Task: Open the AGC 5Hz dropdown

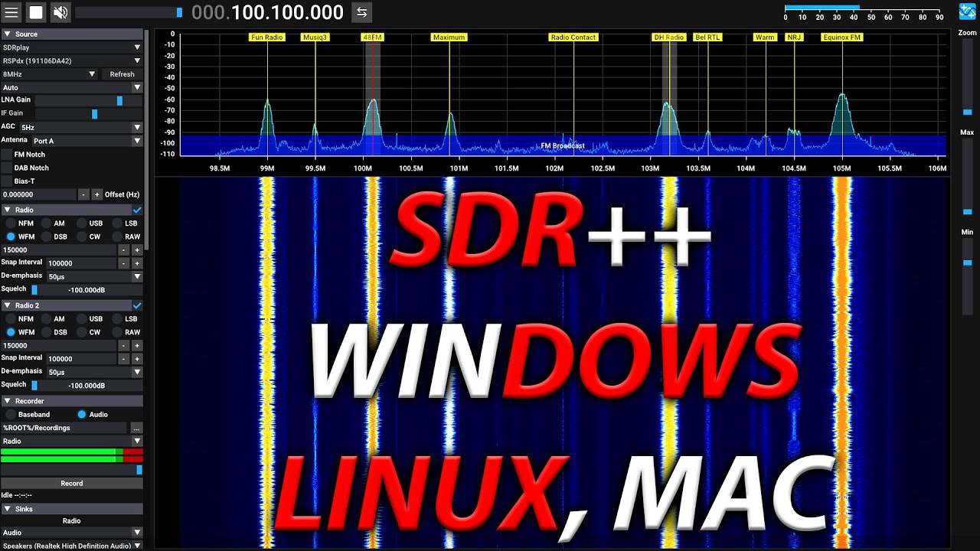Action: point(81,127)
